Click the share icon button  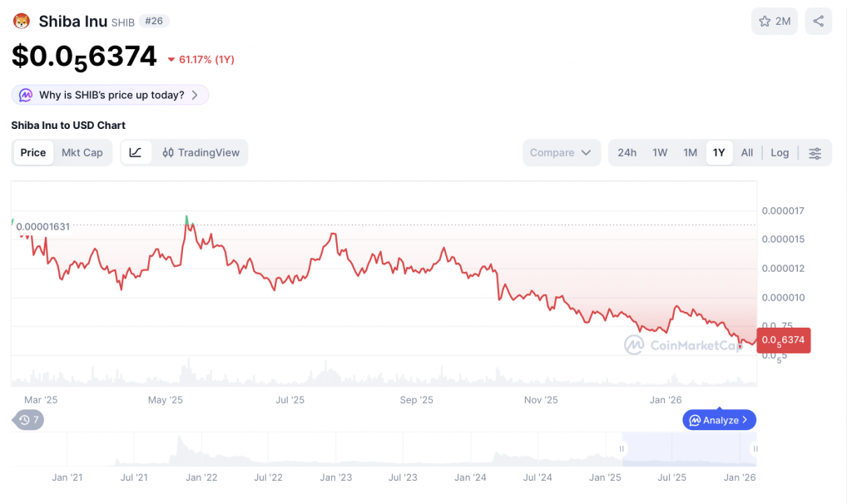tap(819, 22)
